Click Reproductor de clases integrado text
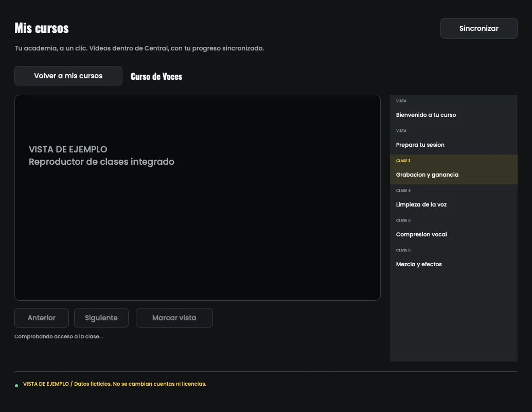Image resolution: width=532 pixels, height=412 pixels. pos(101,162)
